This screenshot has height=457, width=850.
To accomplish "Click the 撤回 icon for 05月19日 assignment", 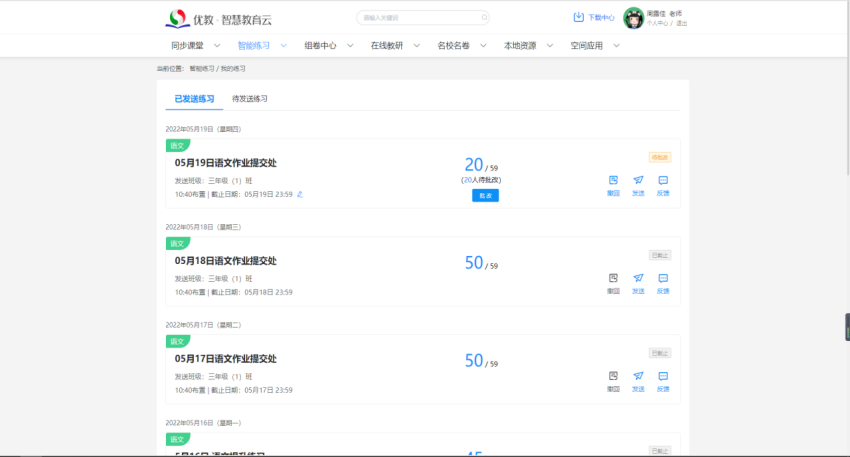I will click(613, 181).
